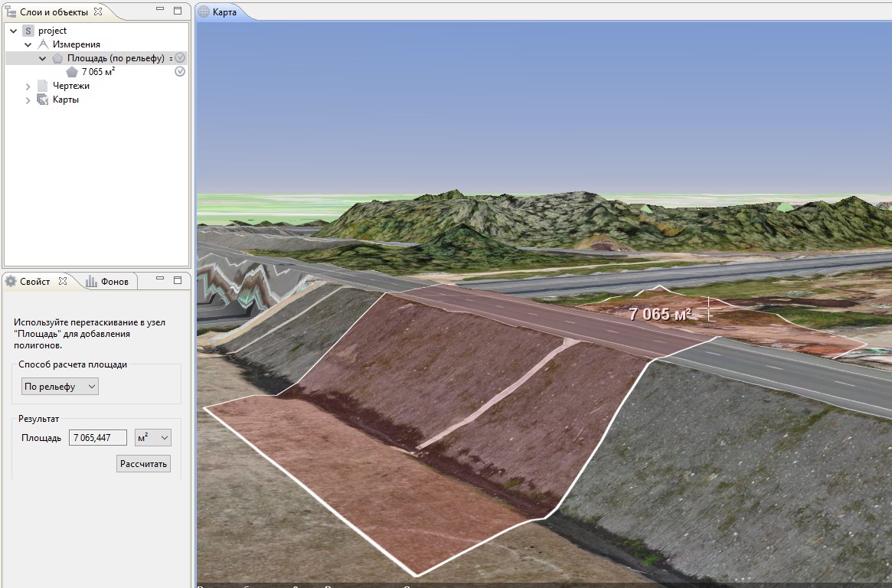Expand the Карты tree node

coord(28,100)
